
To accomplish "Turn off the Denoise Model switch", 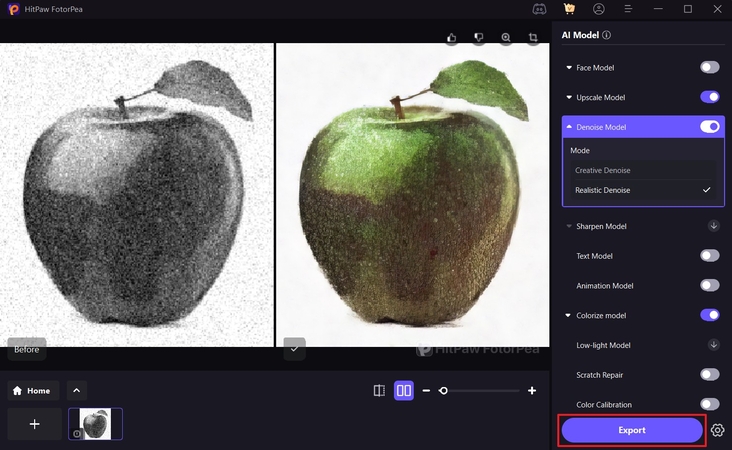I will click(x=710, y=127).
